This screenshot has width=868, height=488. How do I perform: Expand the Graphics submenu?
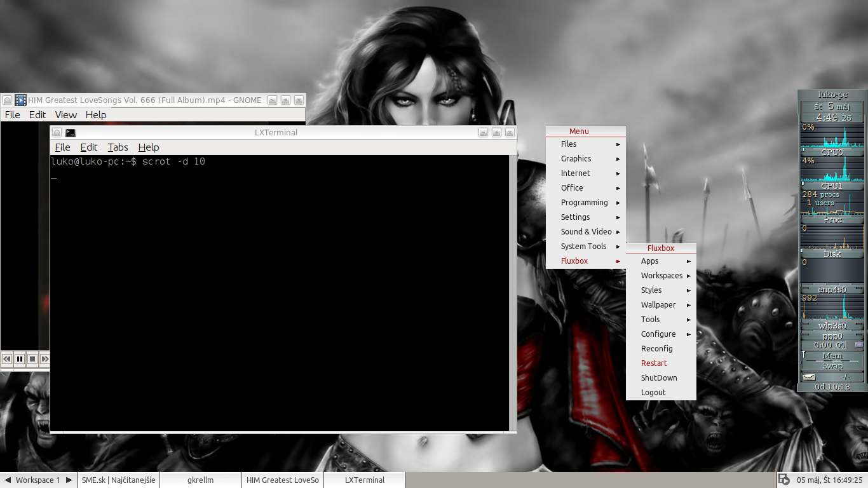(586, 159)
